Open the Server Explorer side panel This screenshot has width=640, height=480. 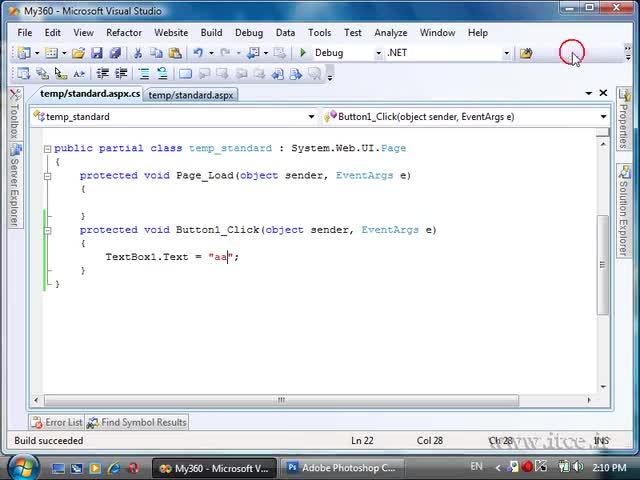[x=15, y=186]
